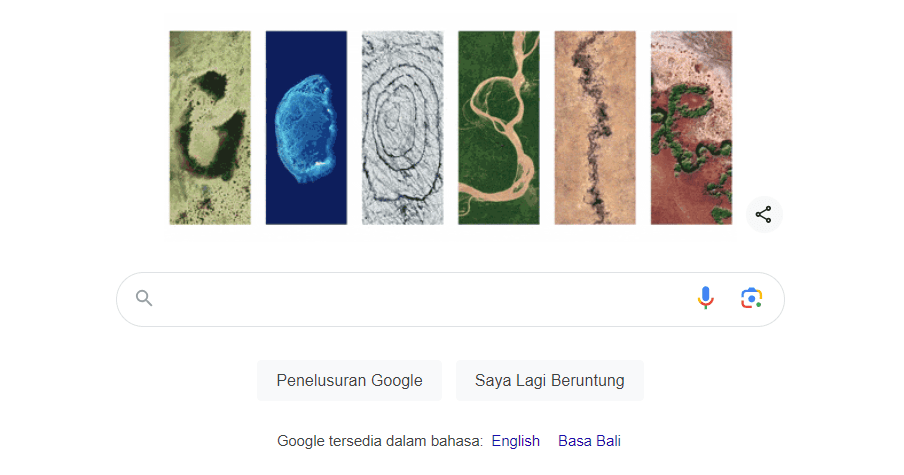The width and height of the screenshot is (904, 475).
Task: Open the tan desert crack doodle panel
Action: [x=595, y=127]
